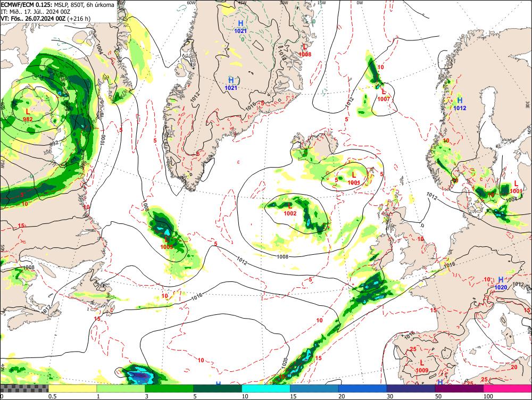The height and width of the screenshot is (400, 532).
Task: Select the L 1001 label southeast of Iceland
Action: 354,178
